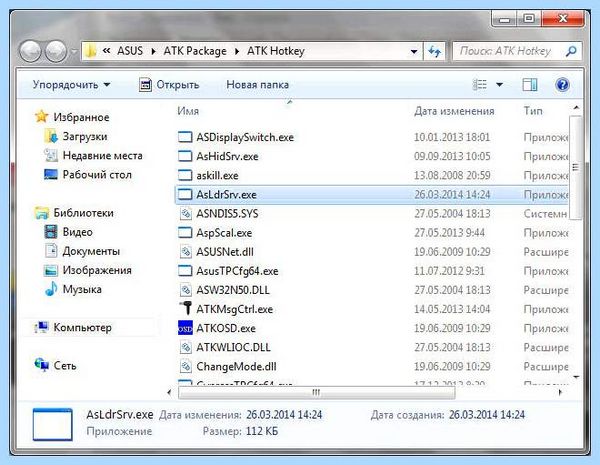The height and width of the screenshot is (465, 600).
Task: Click the ATKWLIOC.DLL file icon
Action: pyautogui.click(x=186, y=348)
